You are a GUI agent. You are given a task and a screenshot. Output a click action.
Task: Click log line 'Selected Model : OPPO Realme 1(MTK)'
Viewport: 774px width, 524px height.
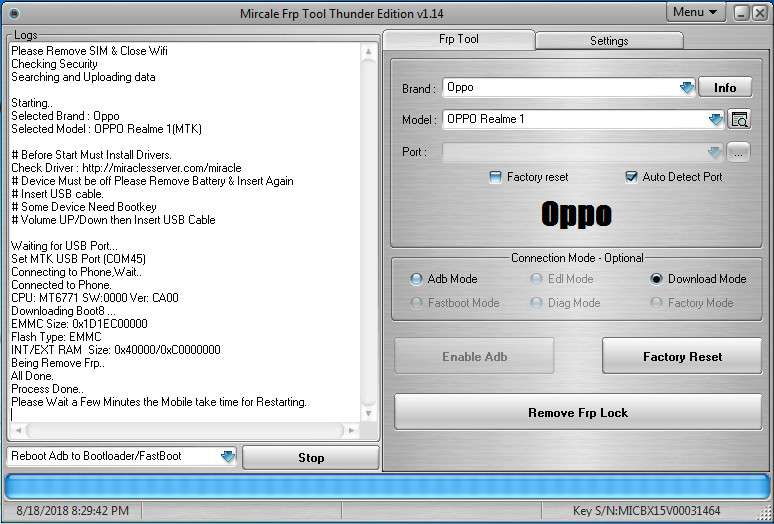tap(107, 129)
